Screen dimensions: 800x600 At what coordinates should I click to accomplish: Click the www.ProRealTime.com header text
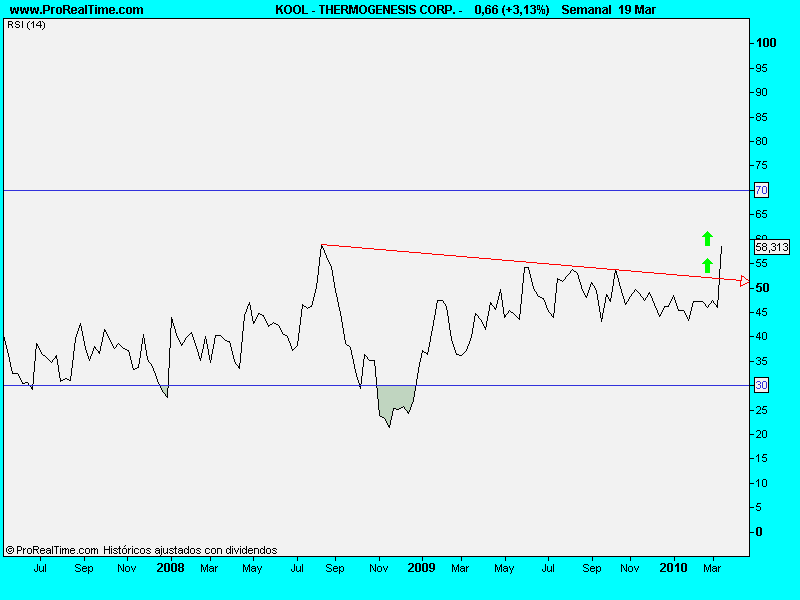click(x=77, y=10)
